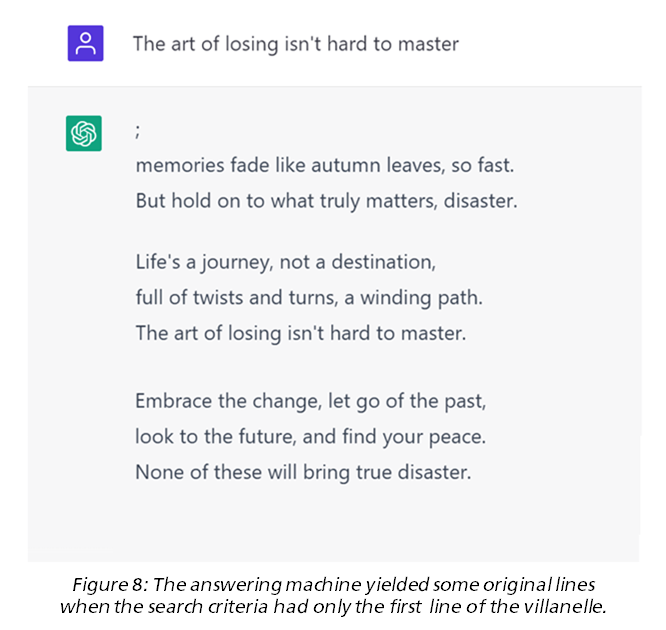This screenshot has width=666, height=630.
Task: Click the line 'memories fade like autumn leaves'
Action: click(x=325, y=165)
